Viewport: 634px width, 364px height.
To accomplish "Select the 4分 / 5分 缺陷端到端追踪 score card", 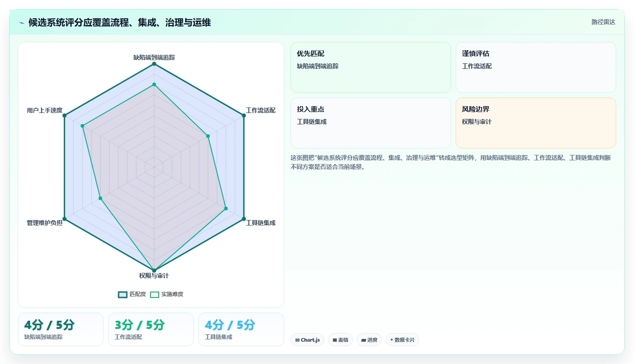I will (61, 329).
